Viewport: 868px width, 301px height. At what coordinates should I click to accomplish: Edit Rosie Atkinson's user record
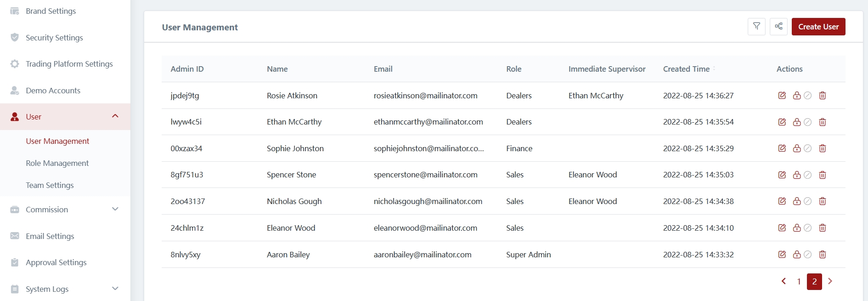pos(782,96)
